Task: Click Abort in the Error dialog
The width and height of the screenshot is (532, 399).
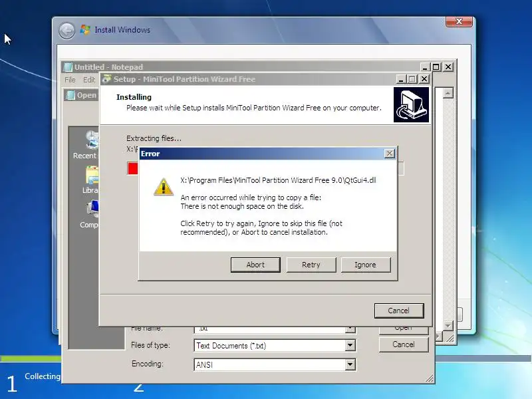Action: pos(255,265)
